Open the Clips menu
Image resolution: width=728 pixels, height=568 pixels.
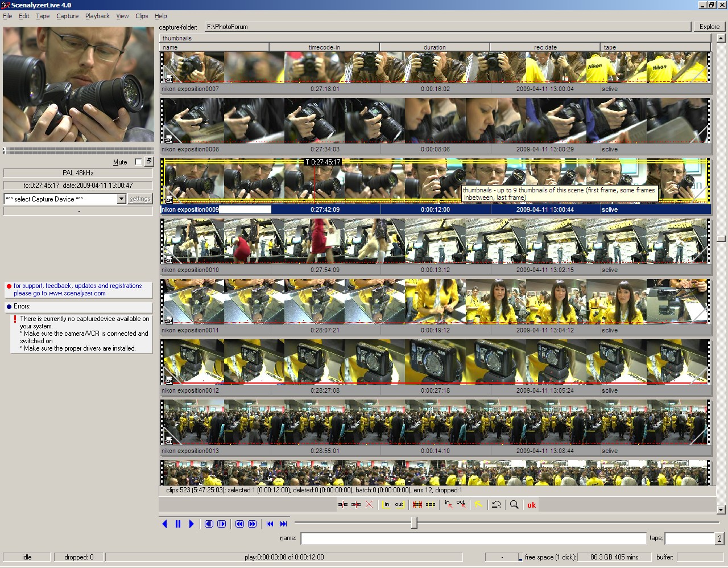[x=142, y=16]
